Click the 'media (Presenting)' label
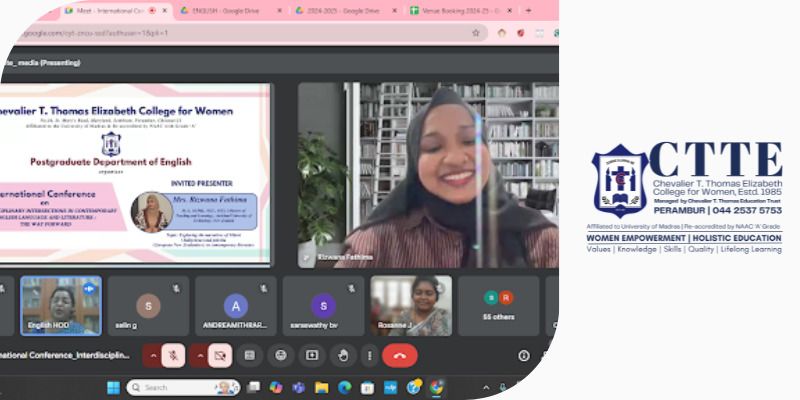 (x=42, y=63)
